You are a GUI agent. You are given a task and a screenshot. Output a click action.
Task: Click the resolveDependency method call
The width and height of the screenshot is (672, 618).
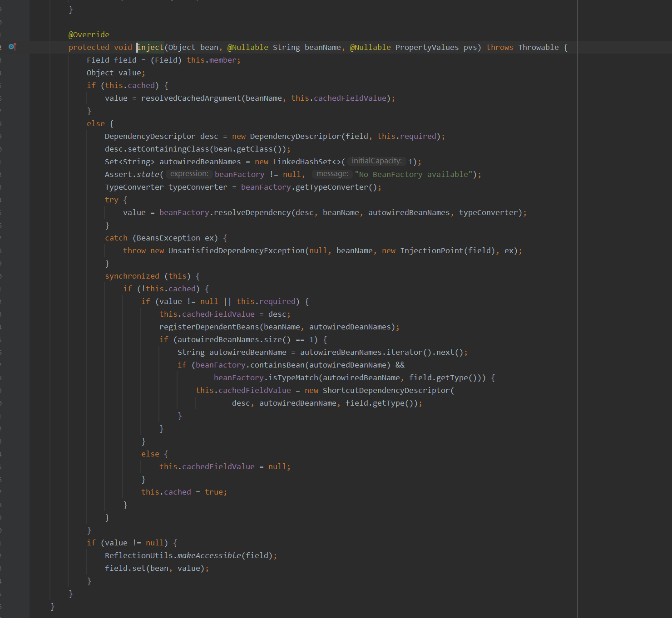coord(252,212)
